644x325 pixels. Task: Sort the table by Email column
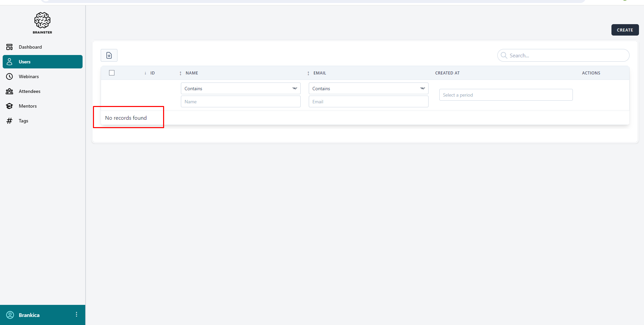pos(319,73)
